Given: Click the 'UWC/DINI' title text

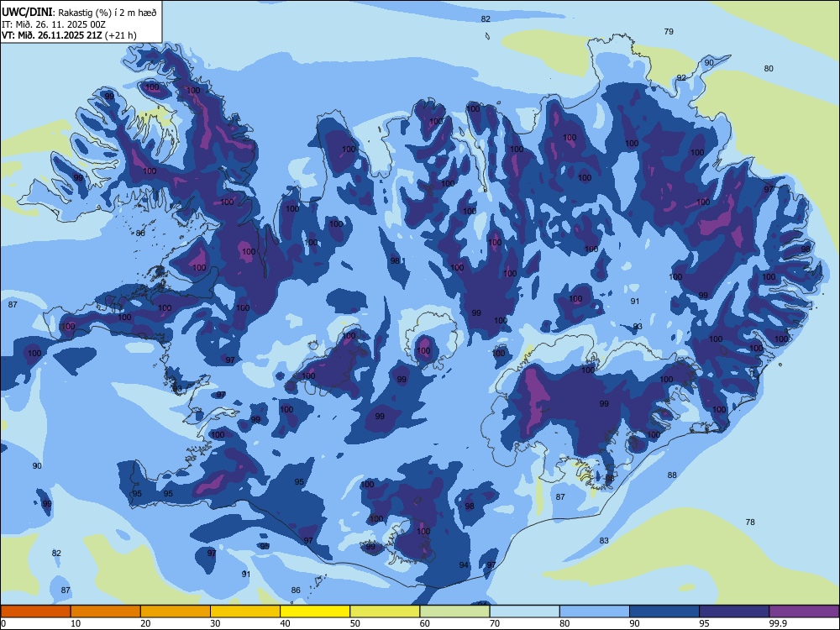Looking at the screenshot, I should coord(26,13).
